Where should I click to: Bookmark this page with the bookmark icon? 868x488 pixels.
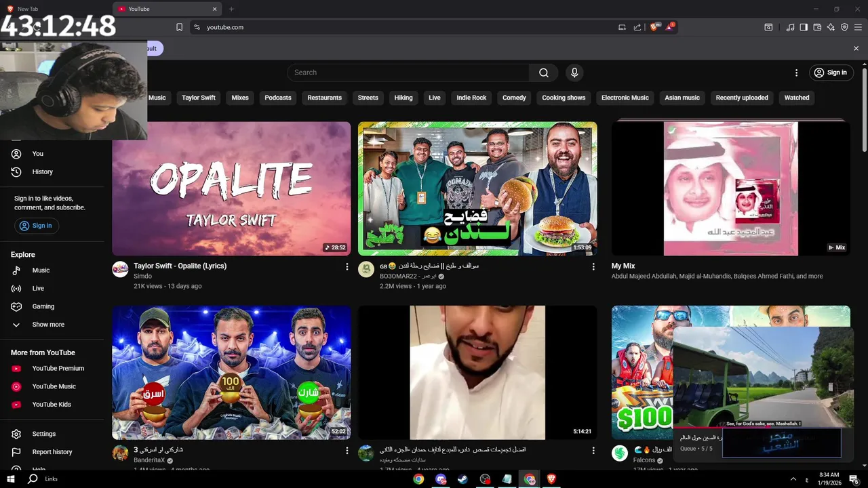pyautogui.click(x=179, y=27)
